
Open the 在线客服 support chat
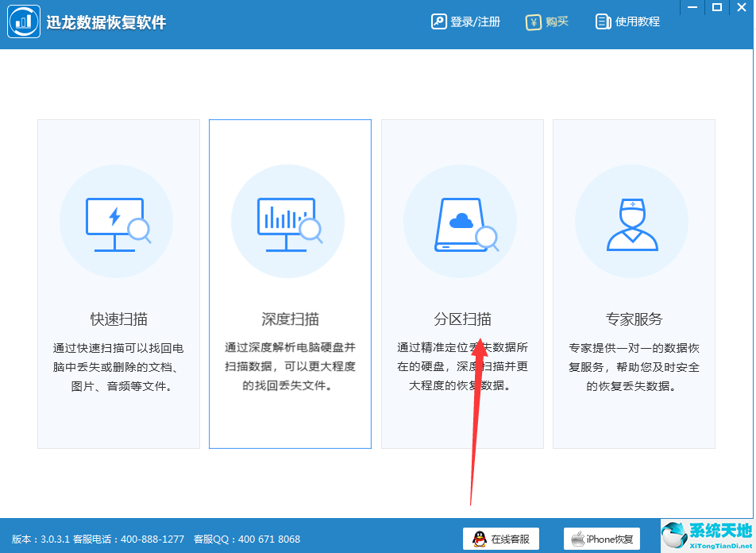(x=501, y=537)
